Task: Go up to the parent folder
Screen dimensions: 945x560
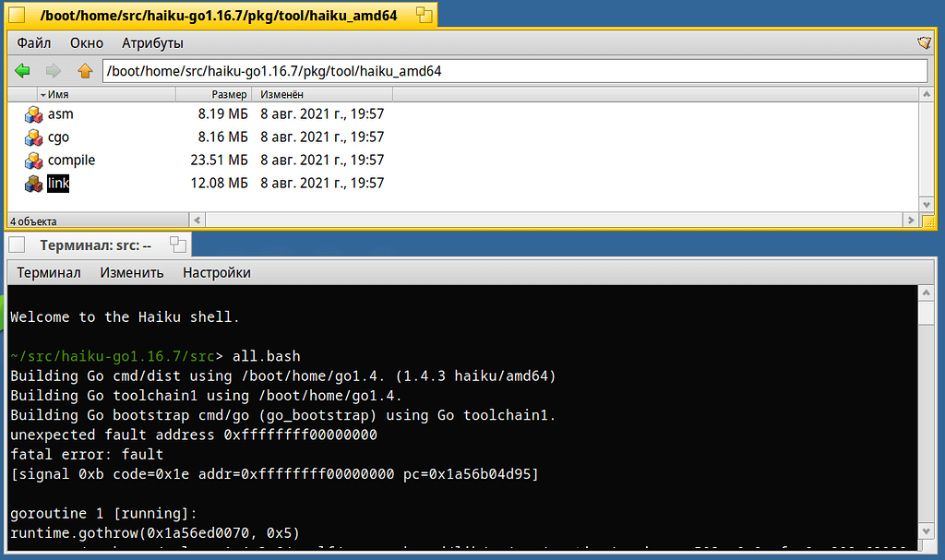Action: point(85,70)
